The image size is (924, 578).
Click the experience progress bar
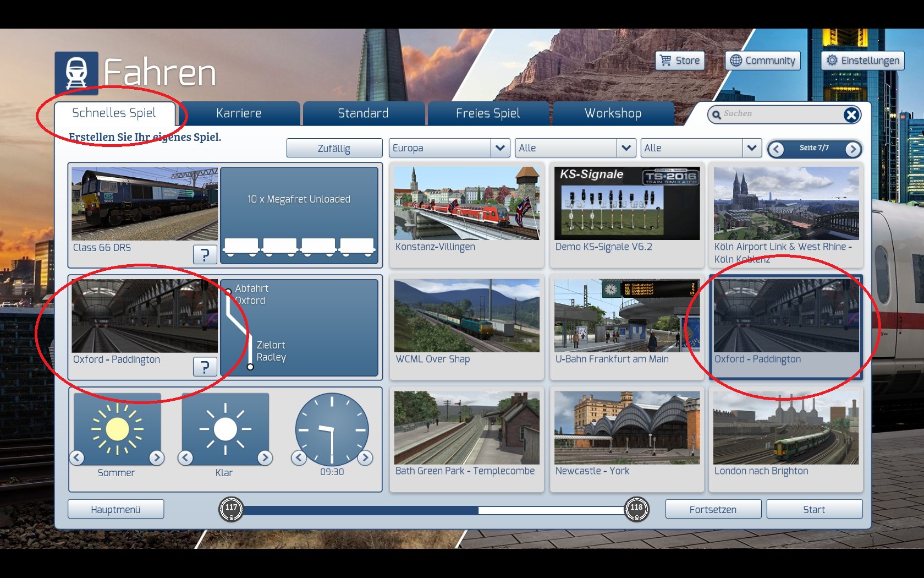point(433,510)
